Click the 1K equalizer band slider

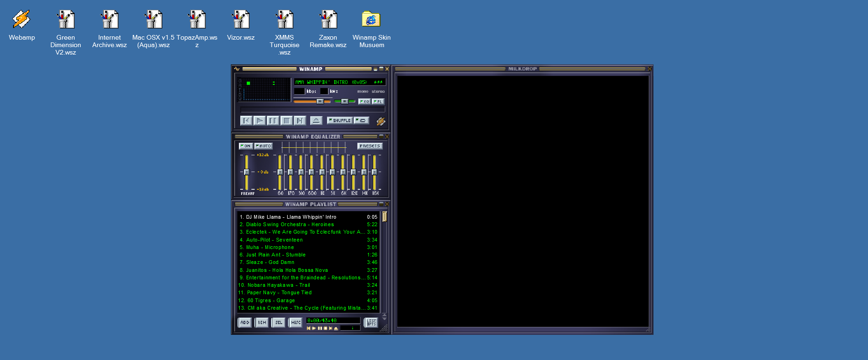(x=322, y=172)
